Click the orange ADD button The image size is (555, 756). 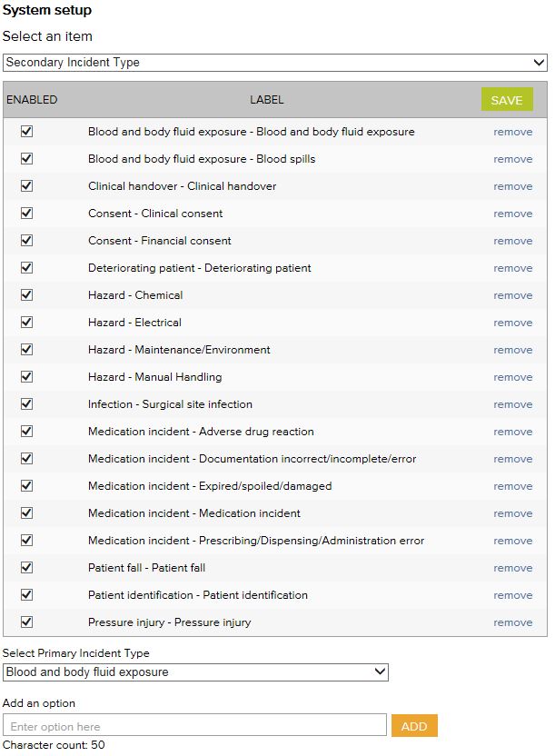[x=414, y=726]
